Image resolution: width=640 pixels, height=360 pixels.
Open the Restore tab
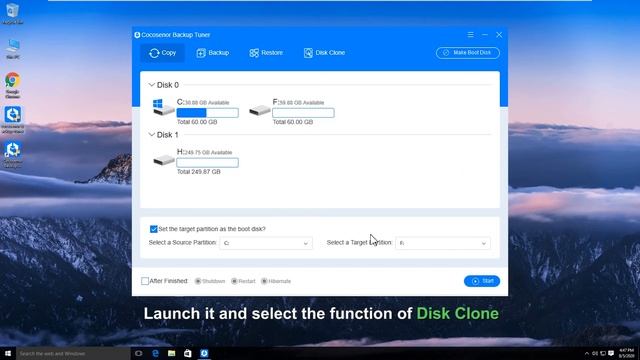[266, 53]
